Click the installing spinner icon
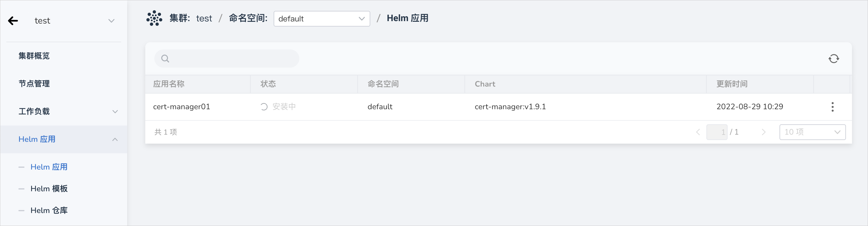This screenshot has width=868, height=226. pos(264,107)
